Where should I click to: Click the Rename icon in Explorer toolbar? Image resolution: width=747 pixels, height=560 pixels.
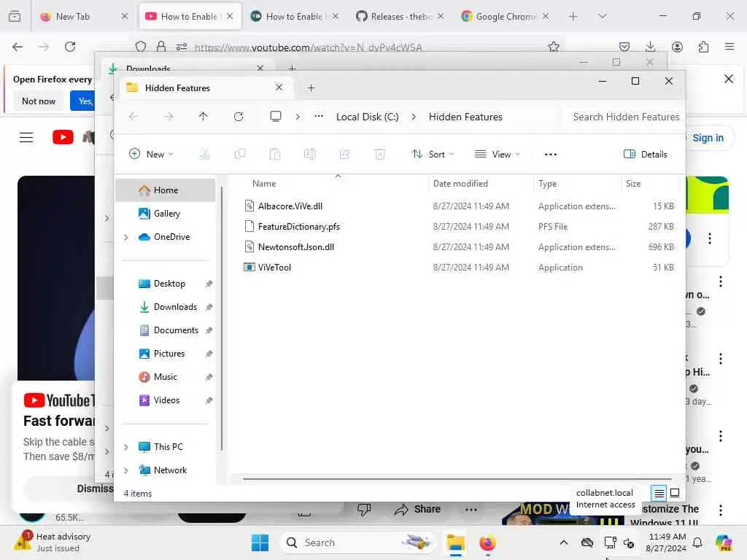click(309, 155)
